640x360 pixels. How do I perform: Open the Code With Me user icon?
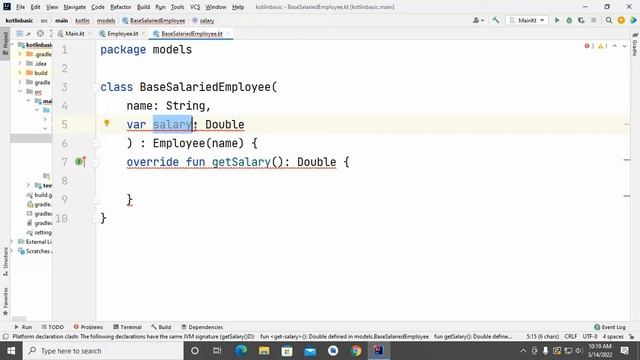pyautogui.click(x=478, y=20)
